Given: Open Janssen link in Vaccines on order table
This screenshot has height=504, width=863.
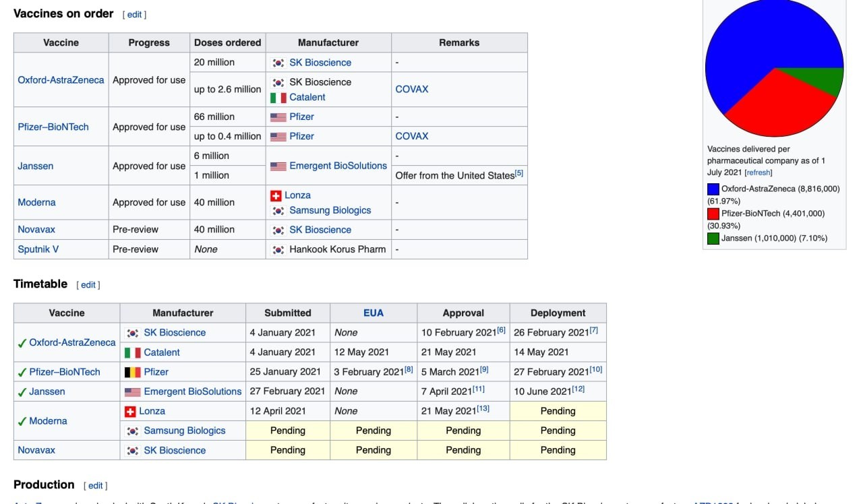Looking at the screenshot, I should pyautogui.click(x=36, y=166).
